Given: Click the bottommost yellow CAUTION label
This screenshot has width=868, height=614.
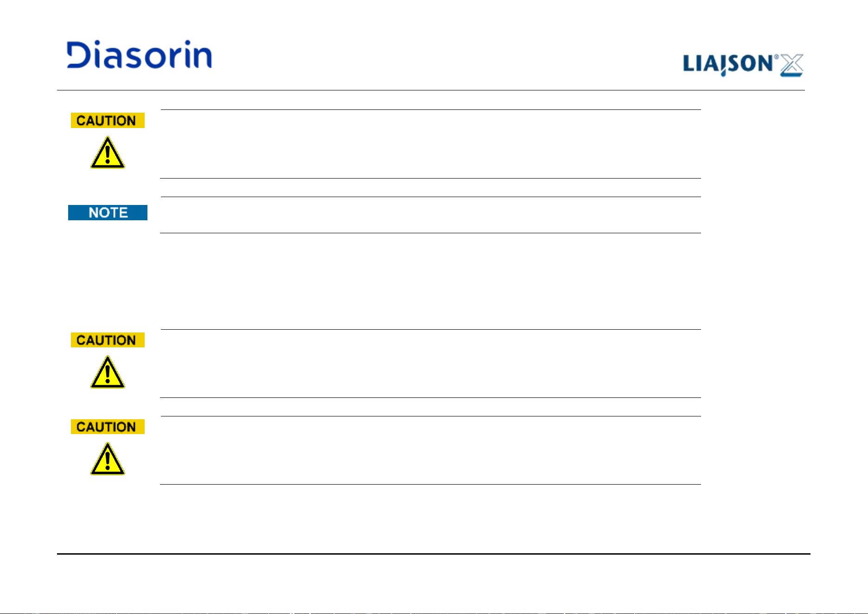Looking at the screenshot, I should [x=108, y=427].
